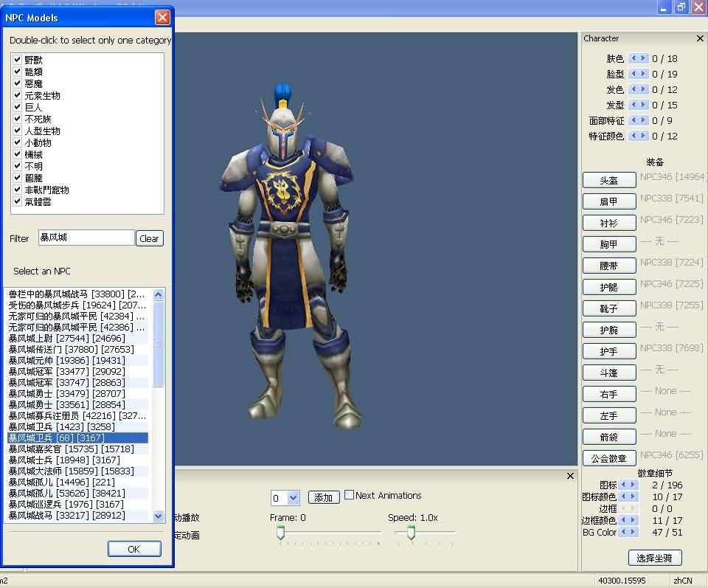Click right arrow for 边框颜色
708x588 pixels.
(633, 520)
